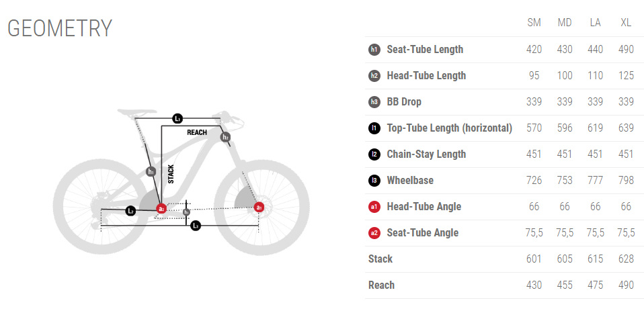Select the MD size column header
644x317 pixels.
pos(565,23)
